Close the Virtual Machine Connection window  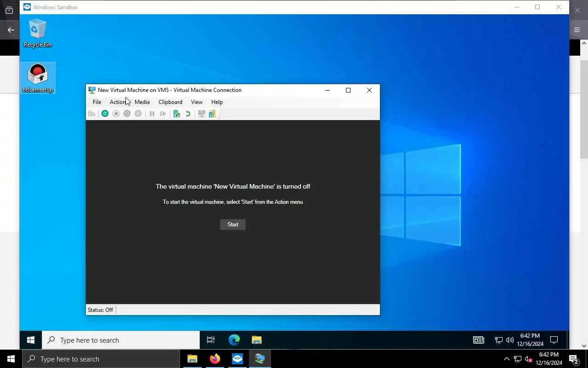(x=369, y=90)
